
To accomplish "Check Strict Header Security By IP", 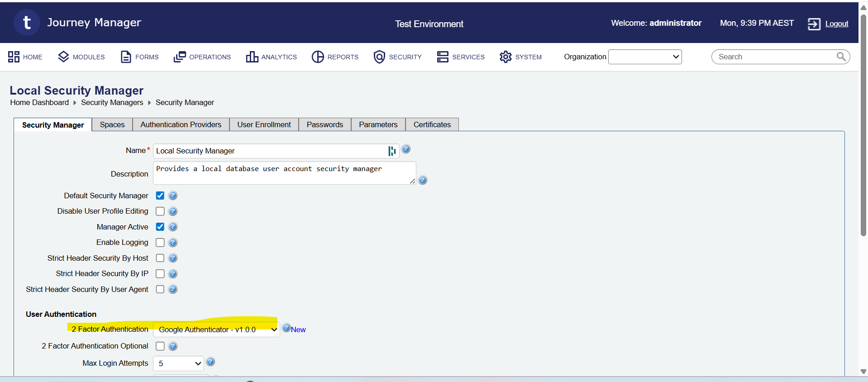I will click(x=160, y=274).
